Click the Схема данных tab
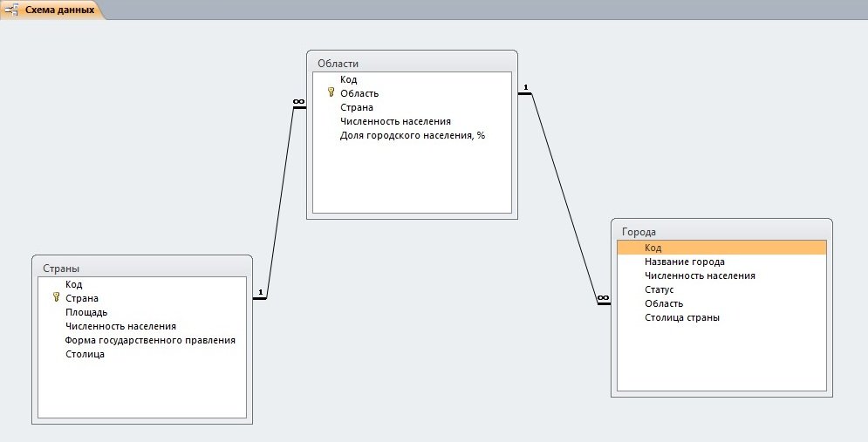The width and height of the screenshot is (868, 442). [59, 10]
